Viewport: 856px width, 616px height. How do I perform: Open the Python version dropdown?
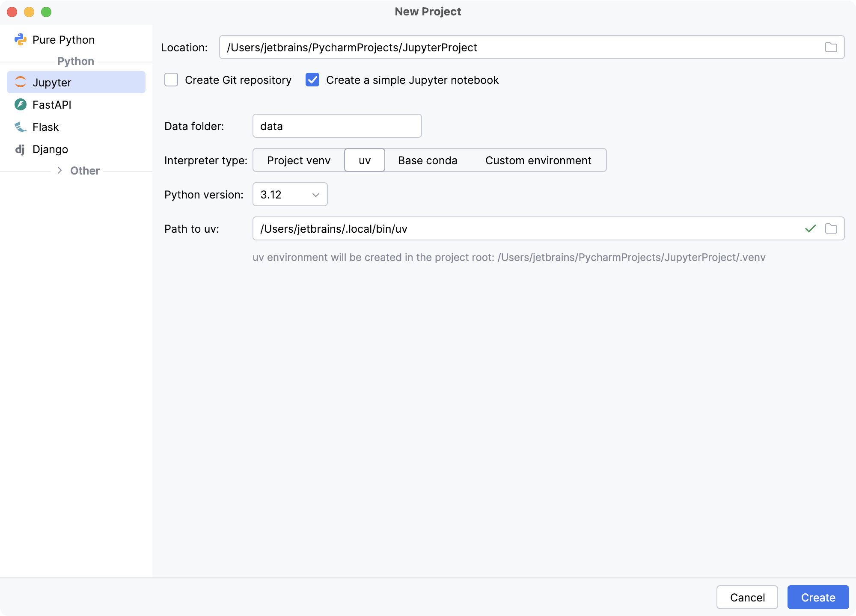290,195
